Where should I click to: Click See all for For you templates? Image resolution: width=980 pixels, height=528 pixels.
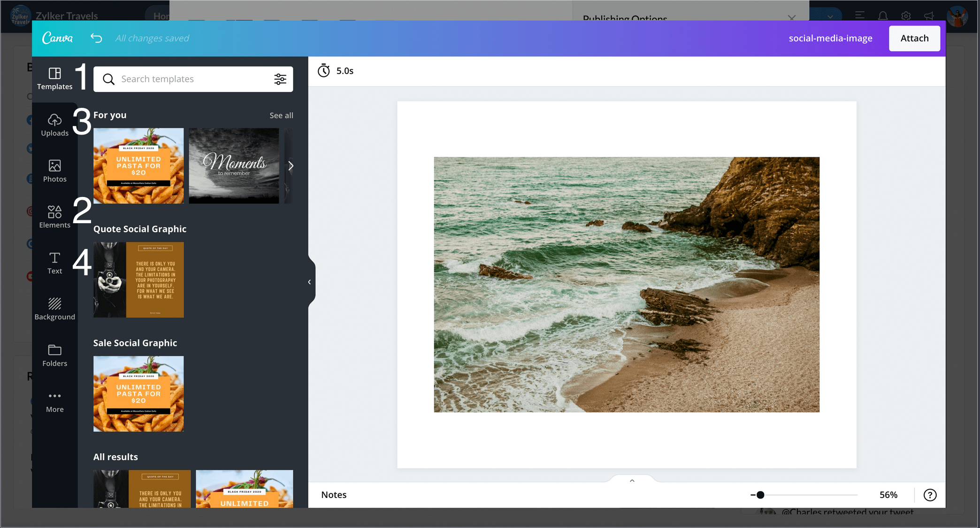(281, 115)
